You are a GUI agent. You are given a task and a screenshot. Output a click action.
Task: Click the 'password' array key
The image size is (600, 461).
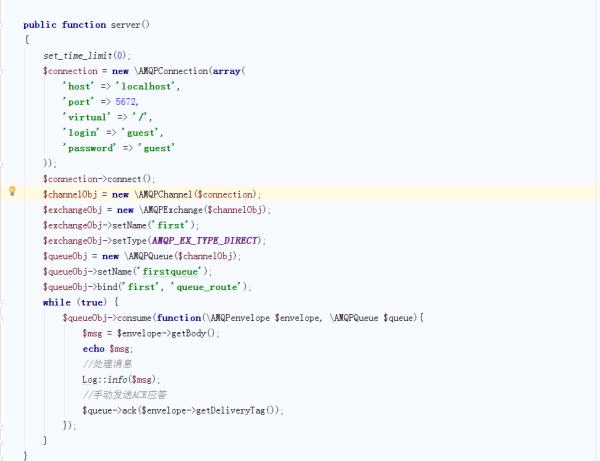[89, 148]
